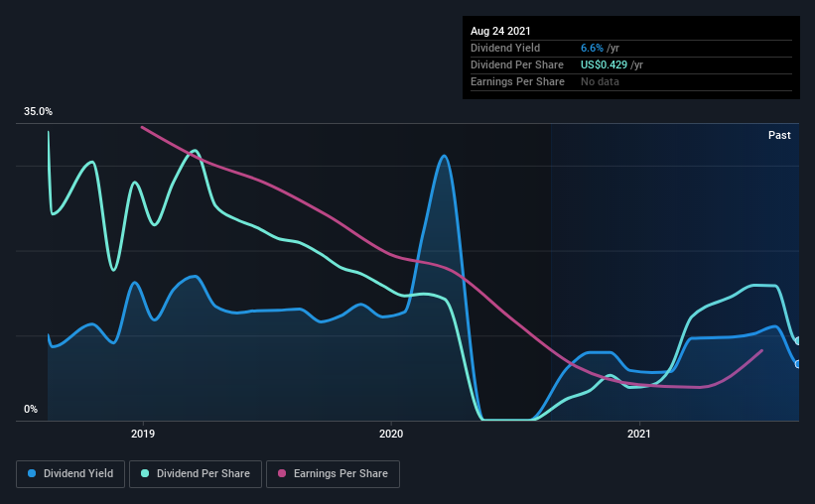Click the pink Earnings Per Share legend dot
The image size is (815, 504).
pos(282,473)
